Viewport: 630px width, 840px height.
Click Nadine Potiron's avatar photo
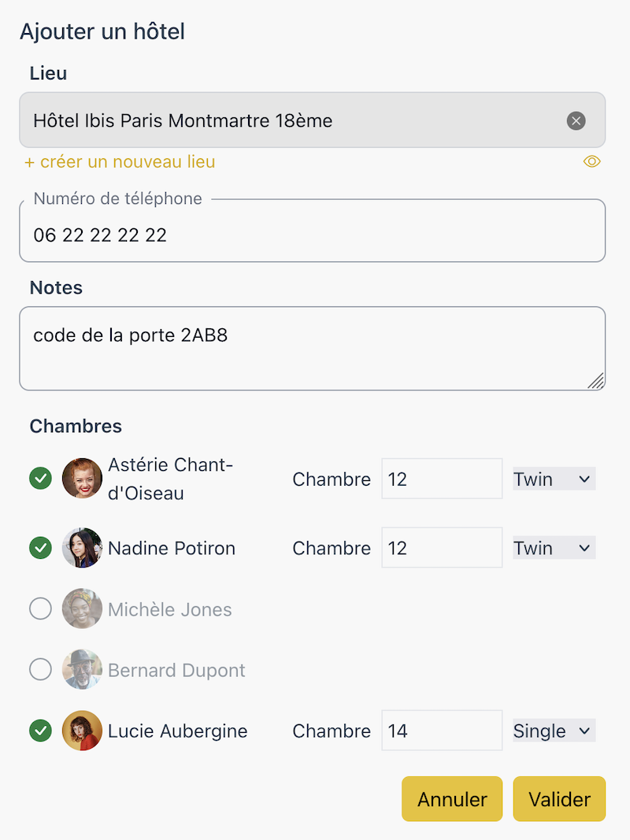(82, 547)
